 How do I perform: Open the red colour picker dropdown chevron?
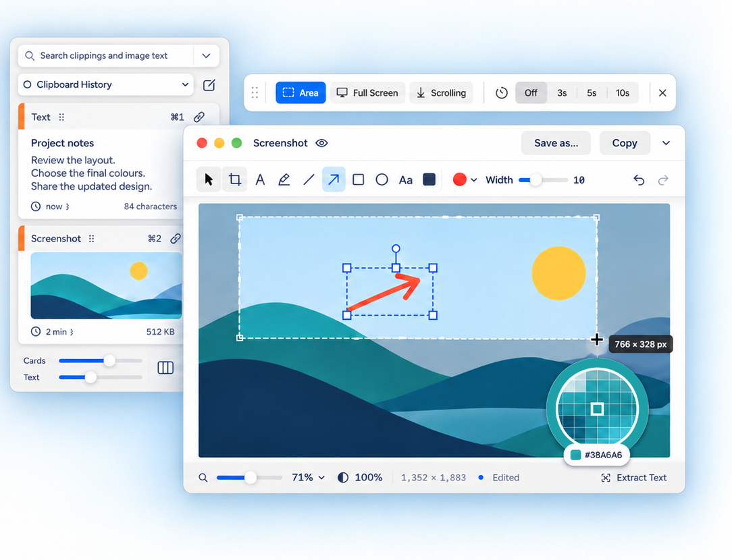click(x=474, y=180)
